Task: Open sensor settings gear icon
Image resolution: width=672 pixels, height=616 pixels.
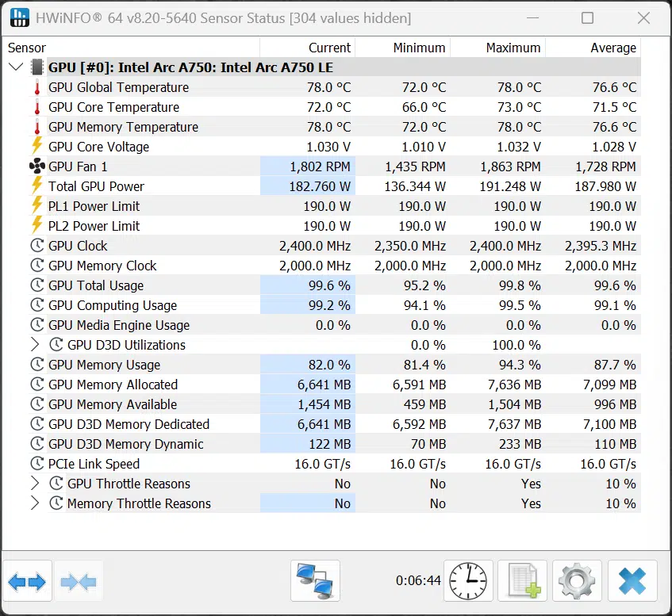Action: click(577, 581)
